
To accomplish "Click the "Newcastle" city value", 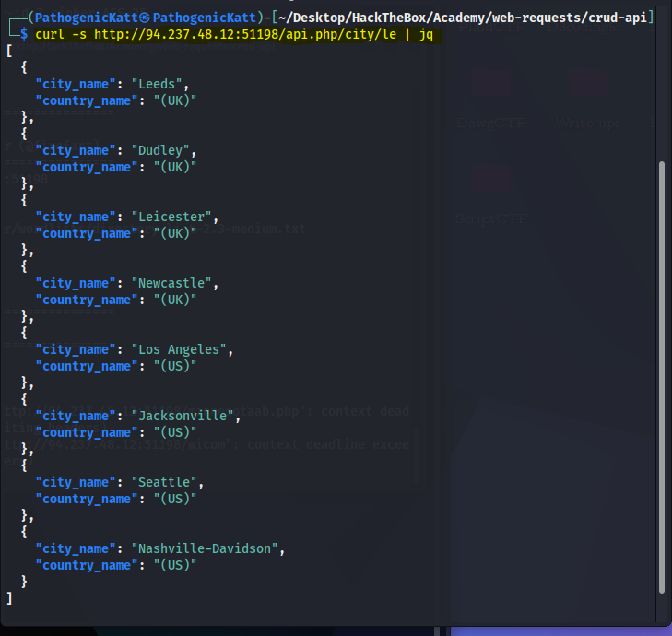I will (x=171, y=283).
